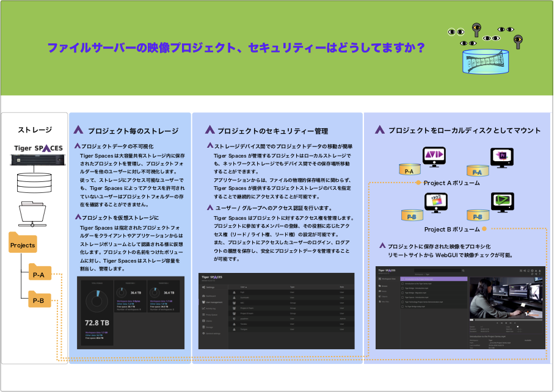Click the total storage donut chart
Viewport: 557px width, 392px height.
[96, 301]
